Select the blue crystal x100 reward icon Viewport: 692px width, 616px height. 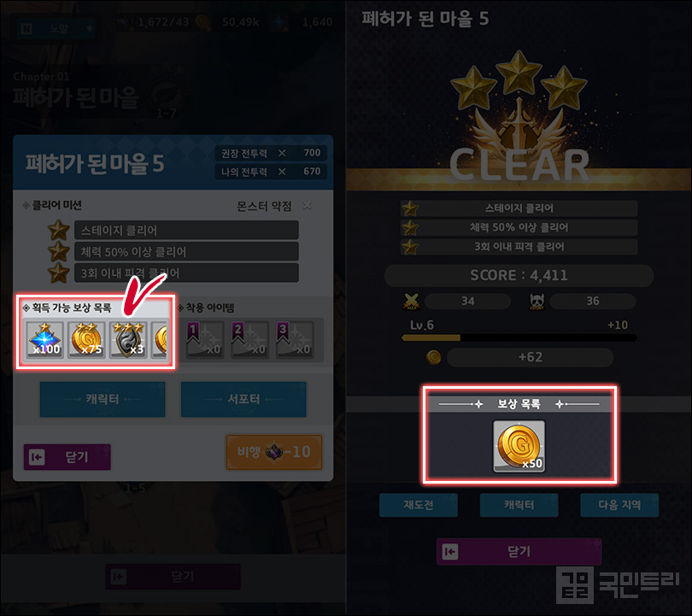44,339
